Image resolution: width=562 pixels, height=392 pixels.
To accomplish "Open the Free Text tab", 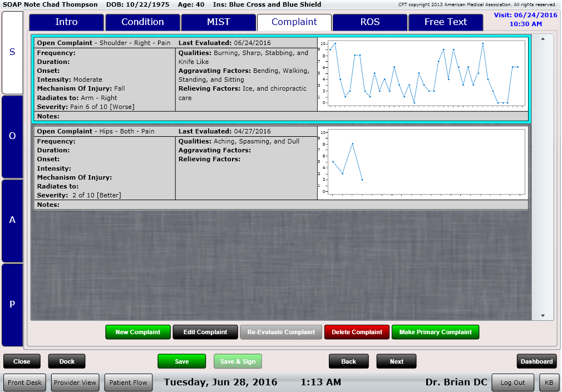I will pyautogui.click(x=445, y=22).
